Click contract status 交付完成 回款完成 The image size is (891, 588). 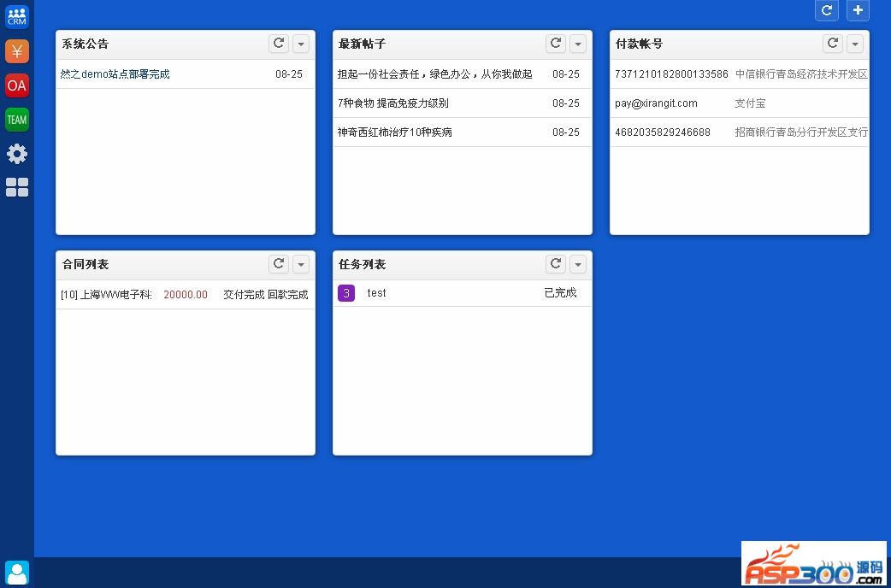tap(265, 294)
